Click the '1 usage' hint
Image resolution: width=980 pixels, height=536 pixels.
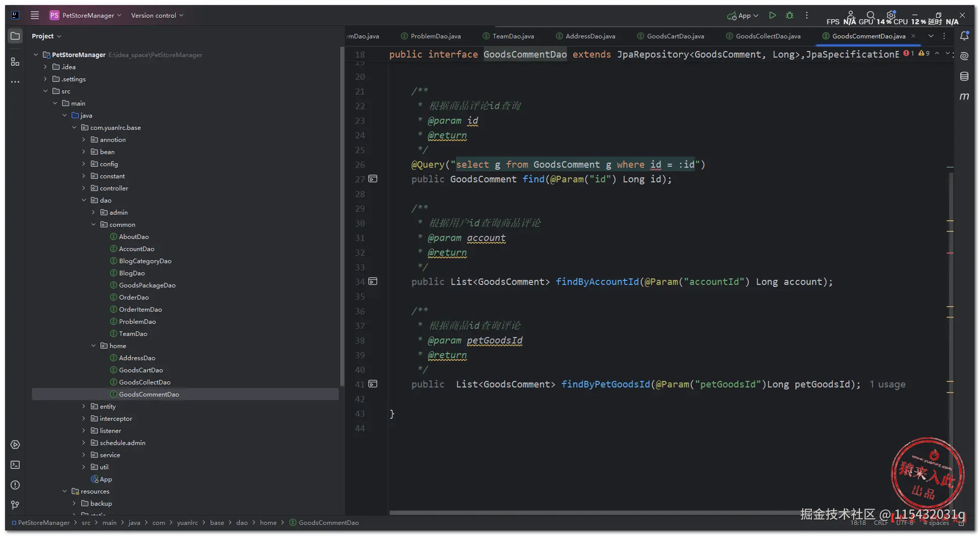888,384
